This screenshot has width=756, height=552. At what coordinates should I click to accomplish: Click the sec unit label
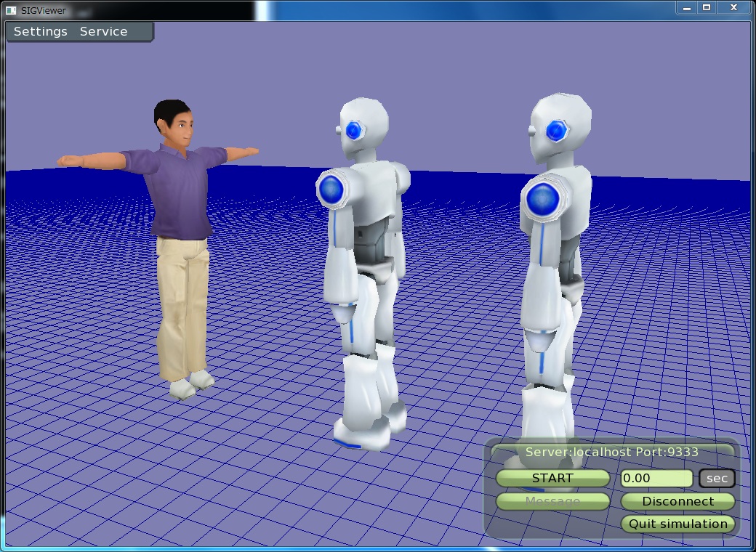pyautogui.click(x=717, y=479)
